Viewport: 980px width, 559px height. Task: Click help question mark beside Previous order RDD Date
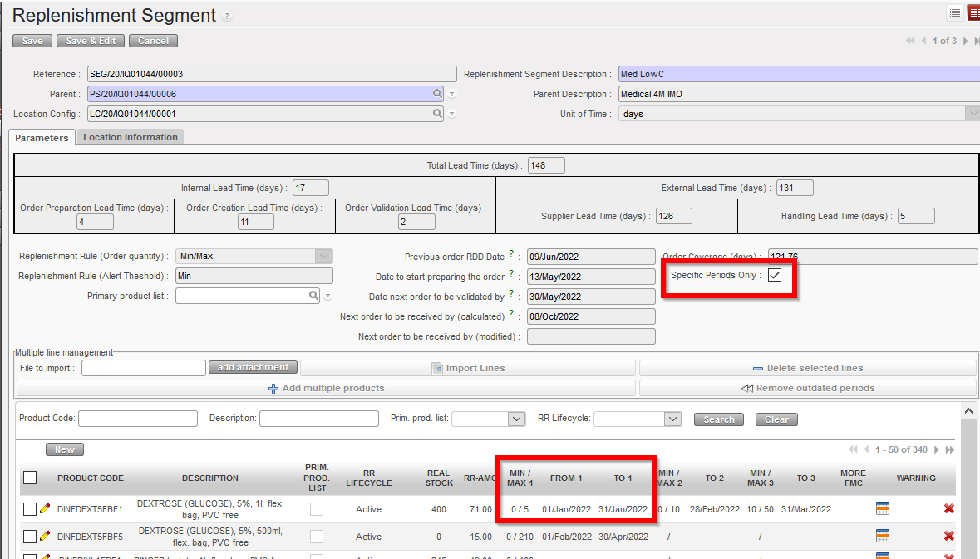511,255
